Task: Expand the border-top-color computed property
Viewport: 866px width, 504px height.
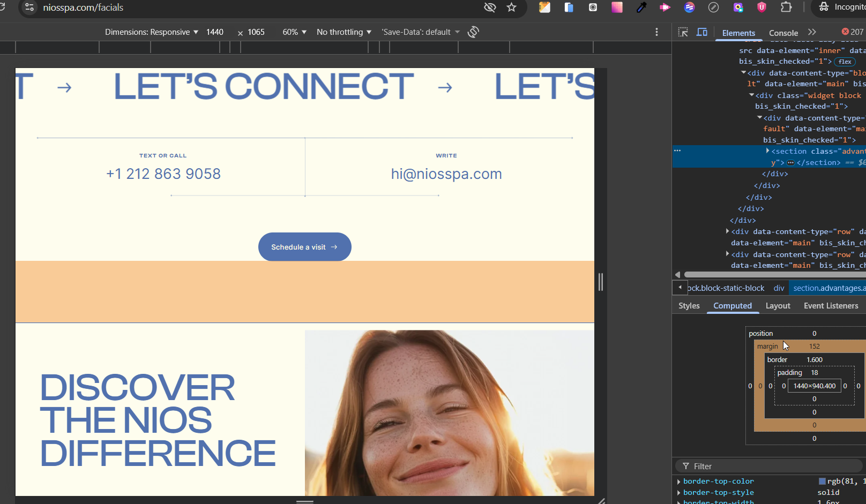Action: coord(679,482)
